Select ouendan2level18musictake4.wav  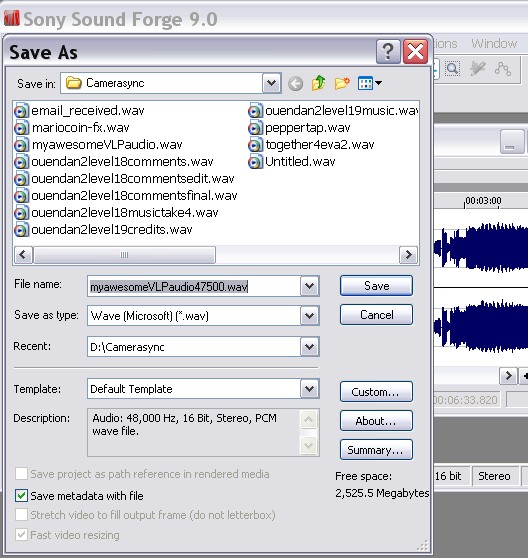[x=125, y=213]
